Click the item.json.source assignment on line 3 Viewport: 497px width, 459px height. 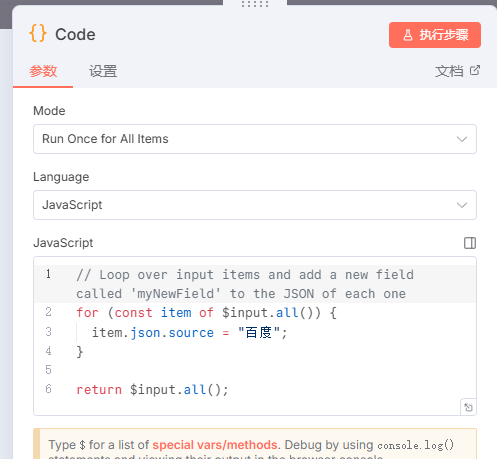tap(189, 332)
